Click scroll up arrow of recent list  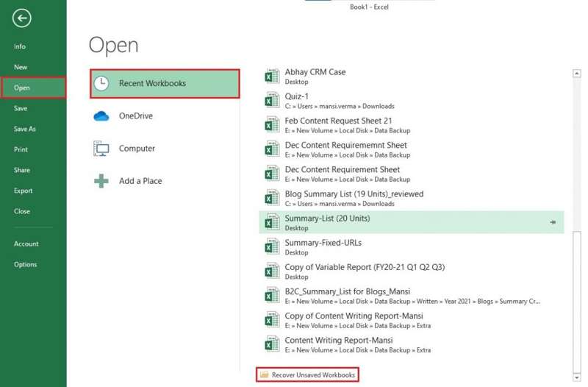click(577, 73)
